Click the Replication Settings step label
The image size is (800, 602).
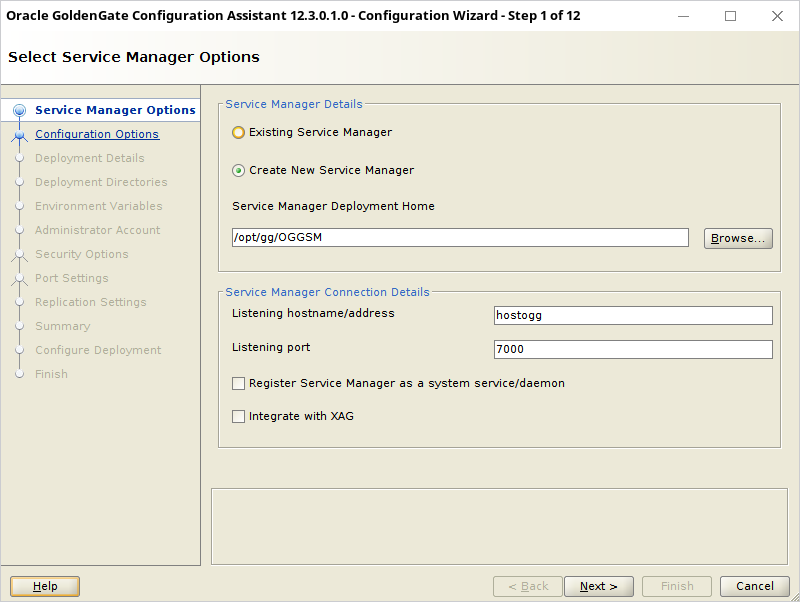point(91,302)
